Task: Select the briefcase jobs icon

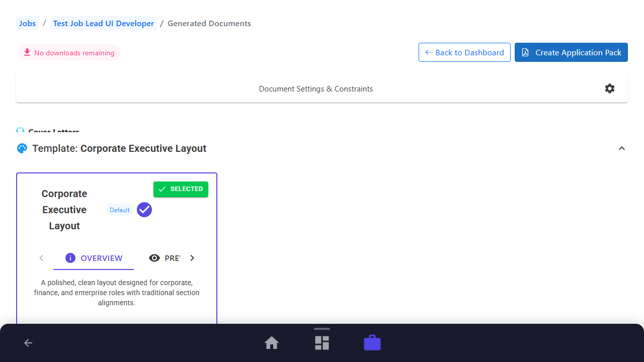Action: 372,343
